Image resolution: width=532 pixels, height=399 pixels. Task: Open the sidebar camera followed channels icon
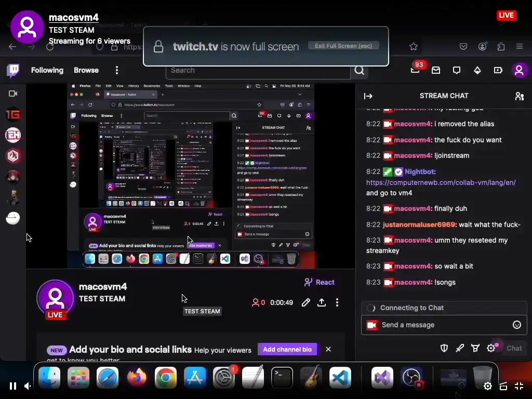13,94
